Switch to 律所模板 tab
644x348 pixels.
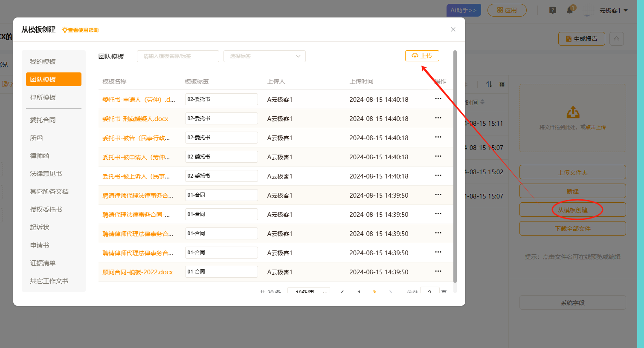43,98
